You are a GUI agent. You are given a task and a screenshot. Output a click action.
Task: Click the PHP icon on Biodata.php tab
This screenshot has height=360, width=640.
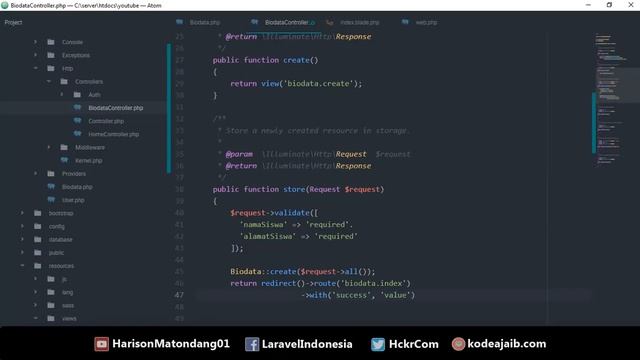click(x=180, y=22)
